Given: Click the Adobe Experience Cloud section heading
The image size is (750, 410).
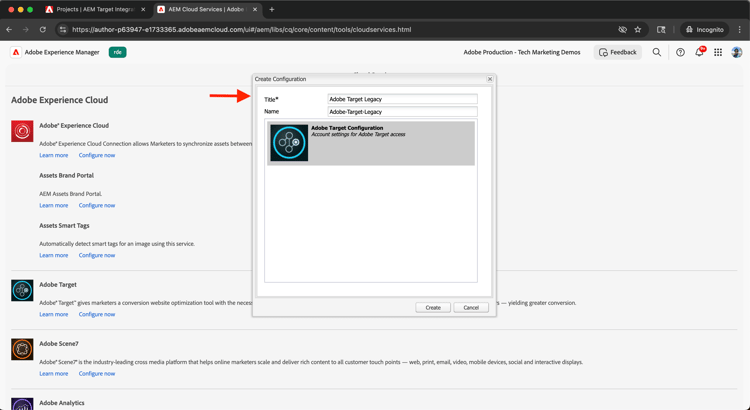Looking at the screenshot, I should point(60,100).
